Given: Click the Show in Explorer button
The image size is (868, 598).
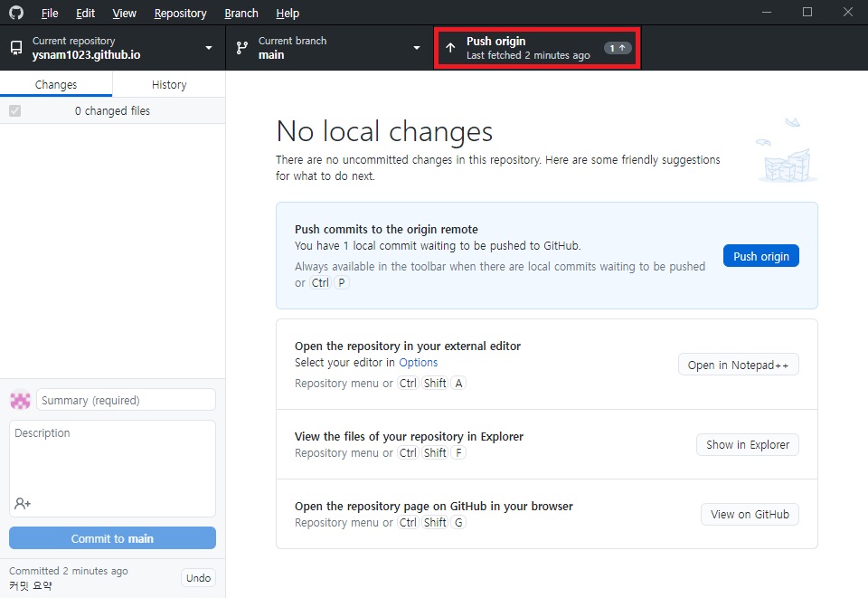Looking at the screenshot, I should pyautogui.click(x=747, y=444).
